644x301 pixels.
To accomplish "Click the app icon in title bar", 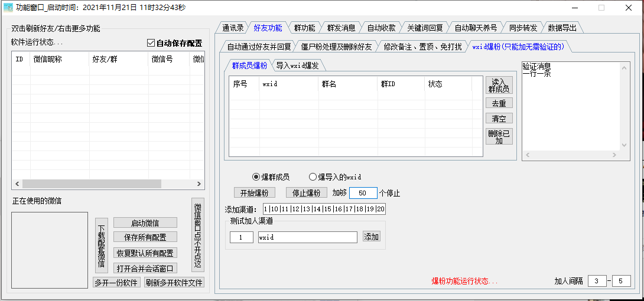I will tap(8, 7).
